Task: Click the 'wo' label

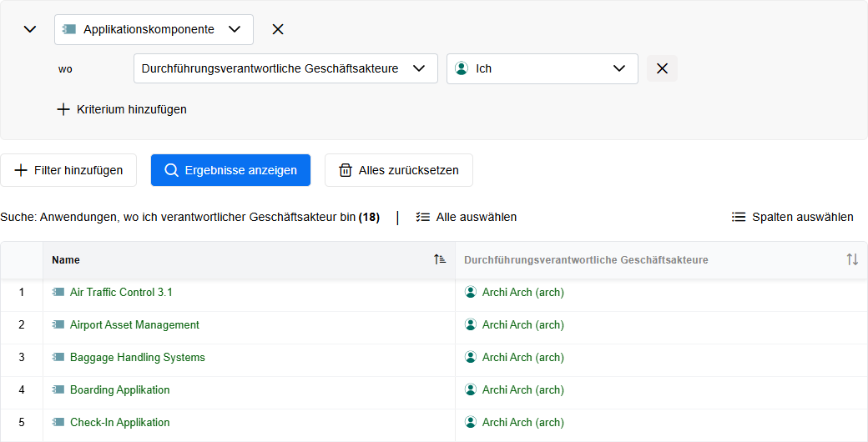Action: (65, 69)
